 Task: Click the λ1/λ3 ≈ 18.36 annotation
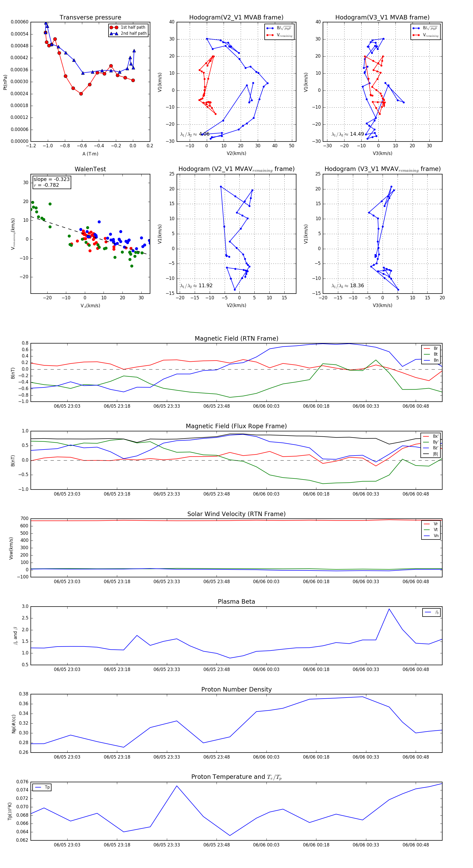tap(348, 286)
